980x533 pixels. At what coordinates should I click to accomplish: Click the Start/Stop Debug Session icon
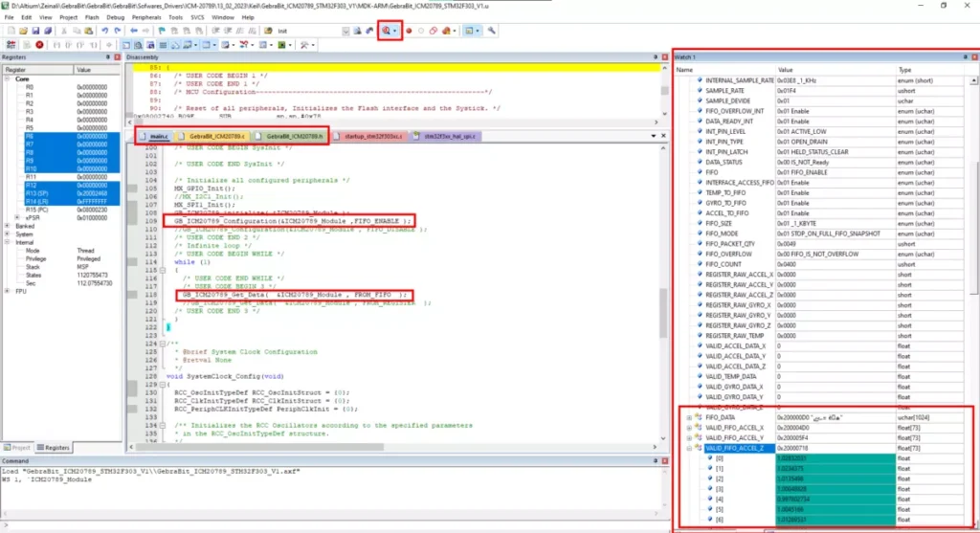(x=386, y=31)
